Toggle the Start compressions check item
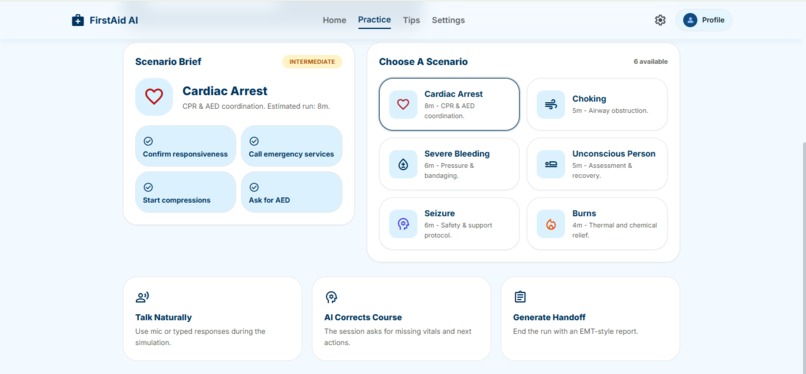806x374 pixels. (x=186, y=192)
